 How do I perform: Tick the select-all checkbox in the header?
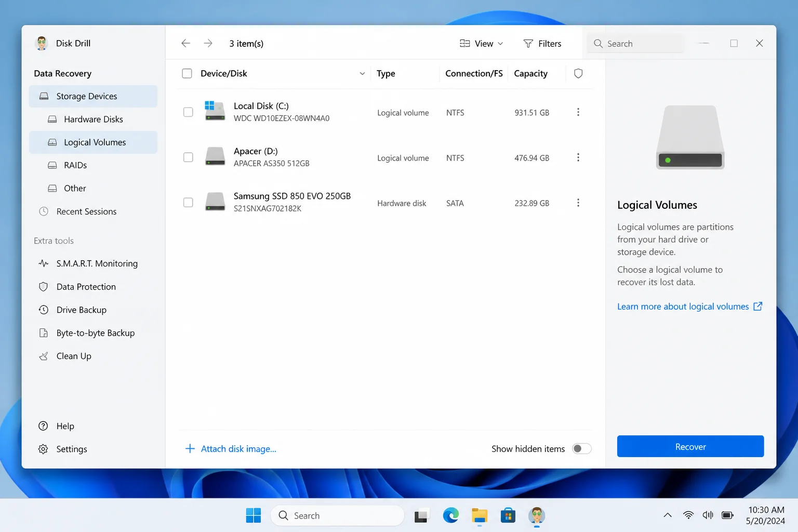[187, 73]
